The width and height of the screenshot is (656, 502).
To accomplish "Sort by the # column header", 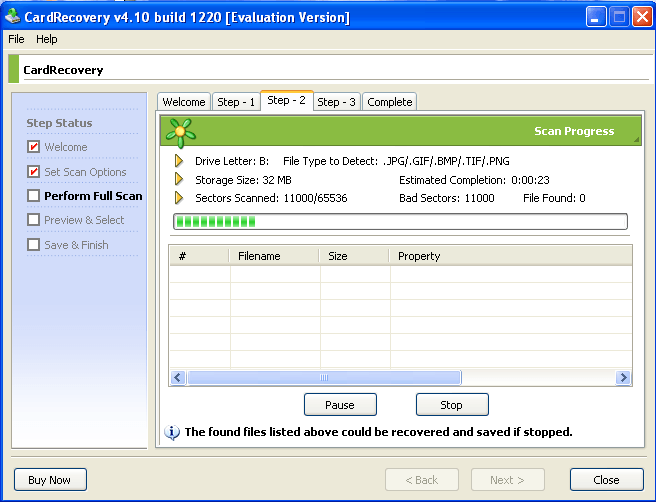I will (200, 256).
